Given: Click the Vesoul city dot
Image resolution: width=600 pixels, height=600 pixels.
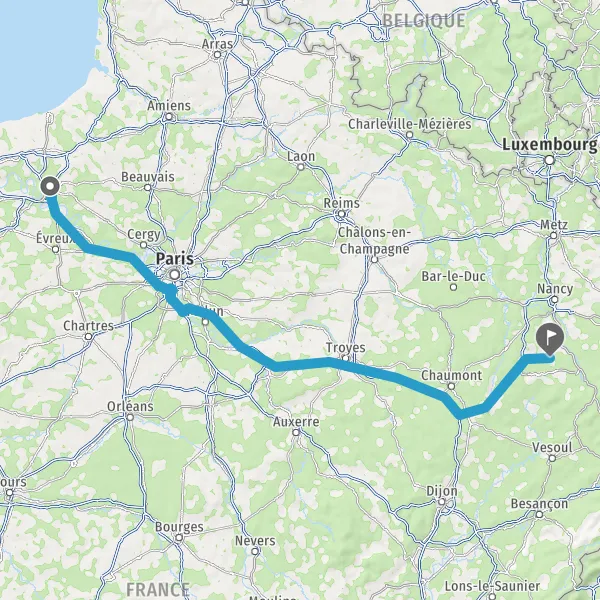Looking at the screenshot, I should (552, 458).
